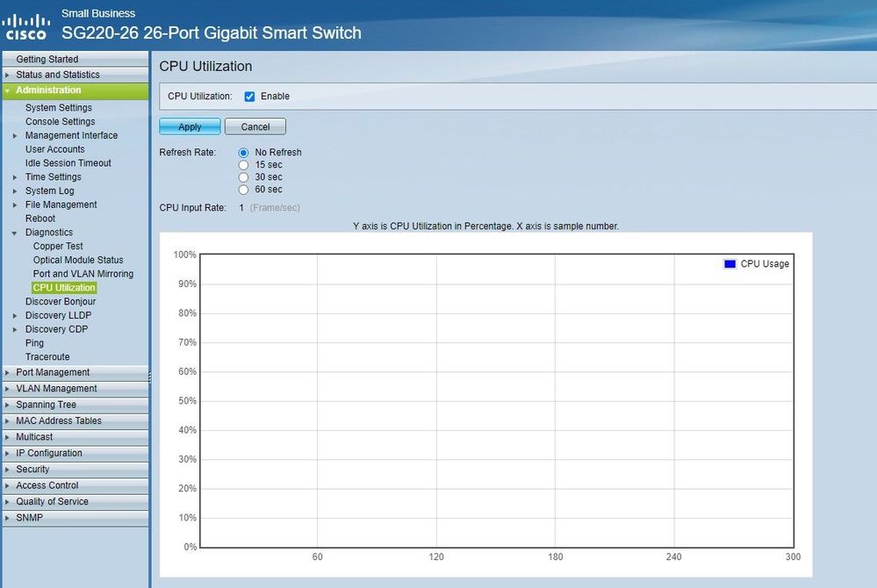
Task: Choose the 15 sec refresh rate
Action: point(243,165)
